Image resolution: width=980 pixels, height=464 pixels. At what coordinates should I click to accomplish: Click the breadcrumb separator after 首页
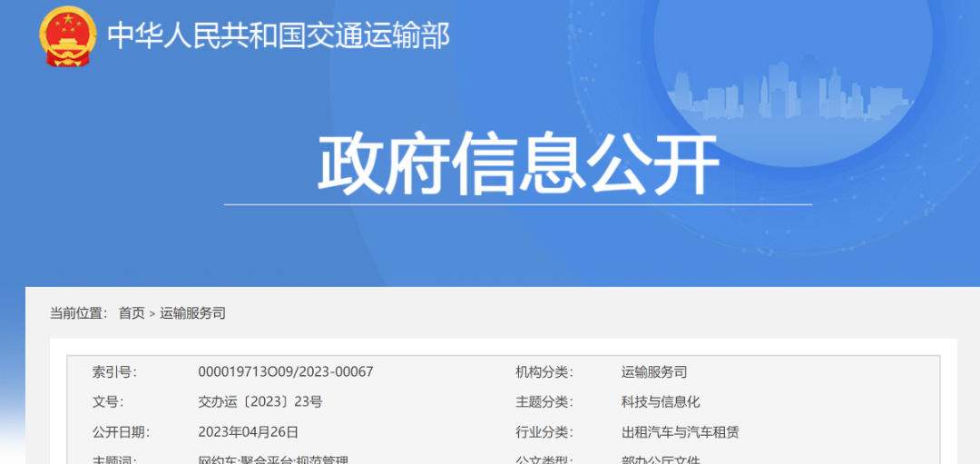[x=152, y=313]
